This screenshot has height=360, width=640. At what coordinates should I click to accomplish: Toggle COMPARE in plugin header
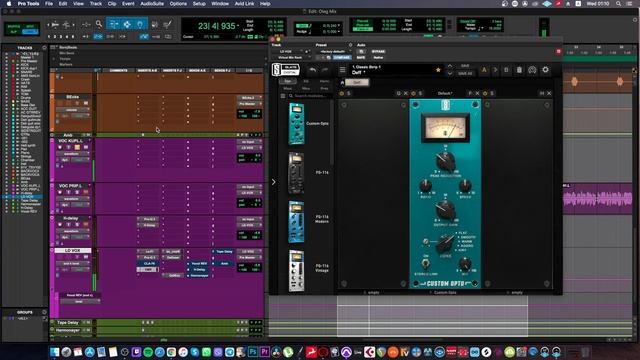342,58
